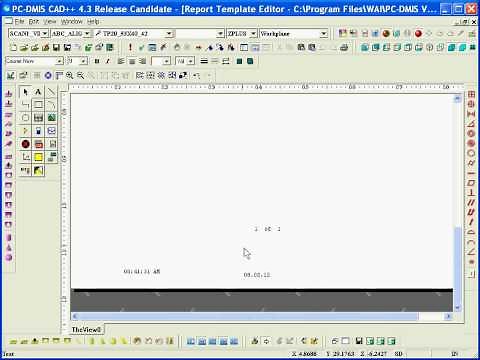Open the View menu
480x360 pixels.
[x=50, y=22]
